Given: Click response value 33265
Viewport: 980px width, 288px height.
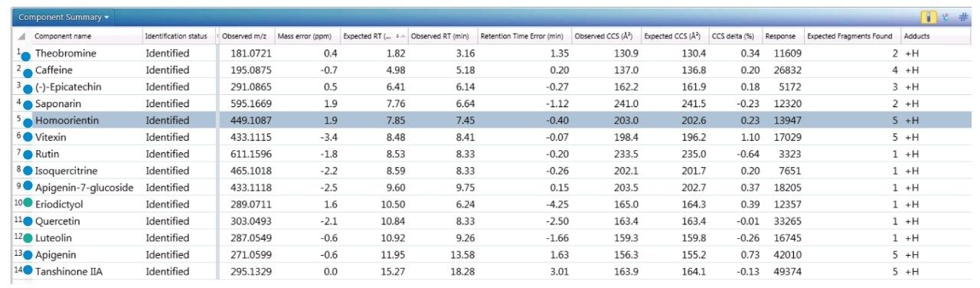Looking at the screenshot, I should [x=787, y=221].
